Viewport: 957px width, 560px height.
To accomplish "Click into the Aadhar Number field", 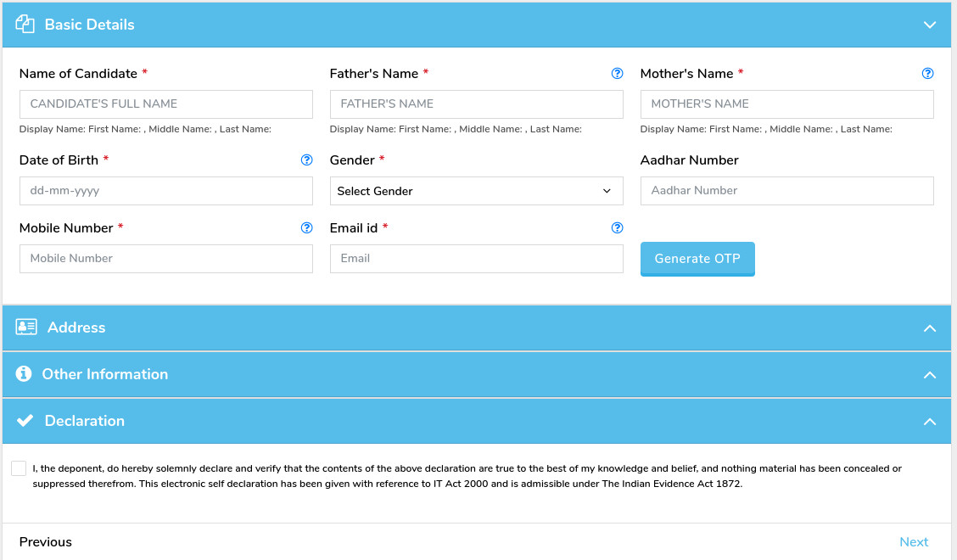I will click(x=786, y=191).
